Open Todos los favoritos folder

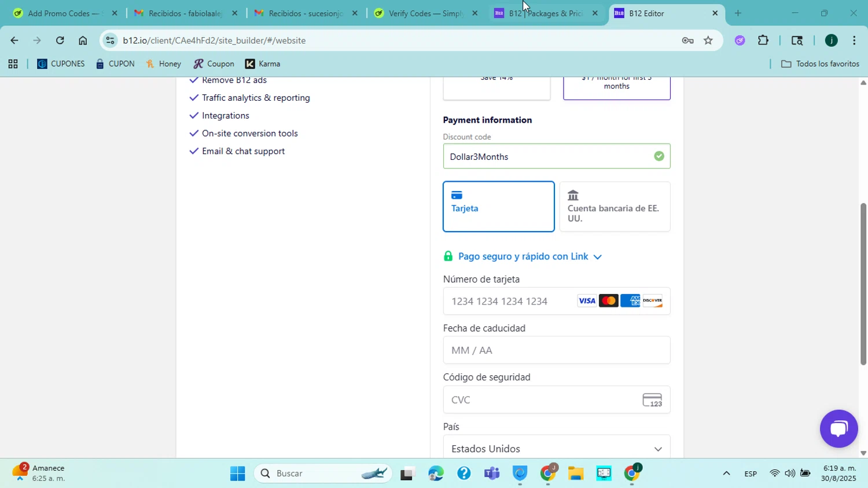820,64
